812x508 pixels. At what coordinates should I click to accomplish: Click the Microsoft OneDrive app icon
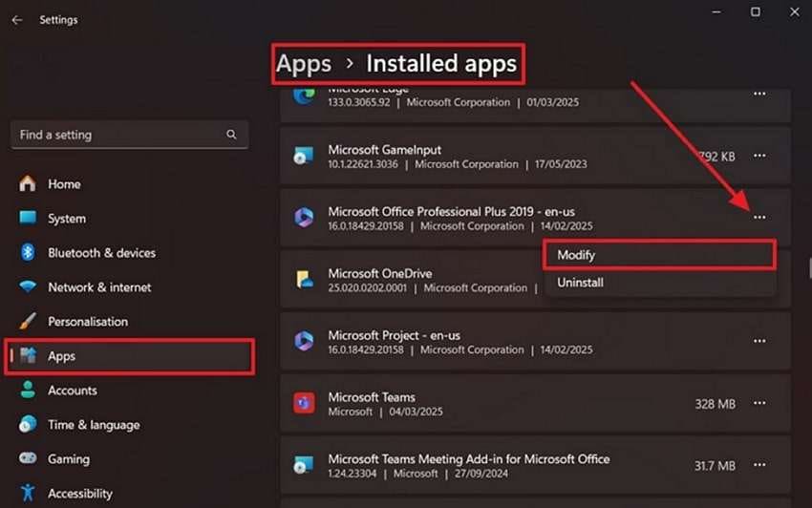[x=304, y=279]
